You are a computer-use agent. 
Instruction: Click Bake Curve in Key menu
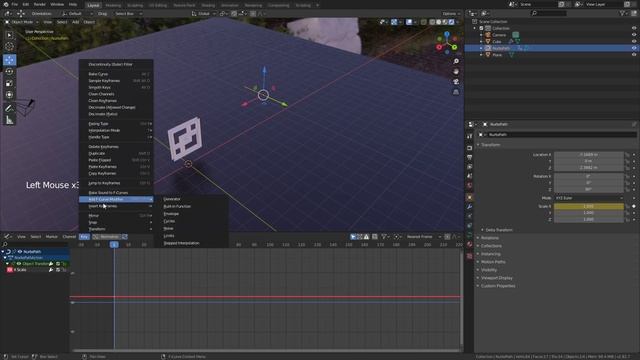point(116,74)
